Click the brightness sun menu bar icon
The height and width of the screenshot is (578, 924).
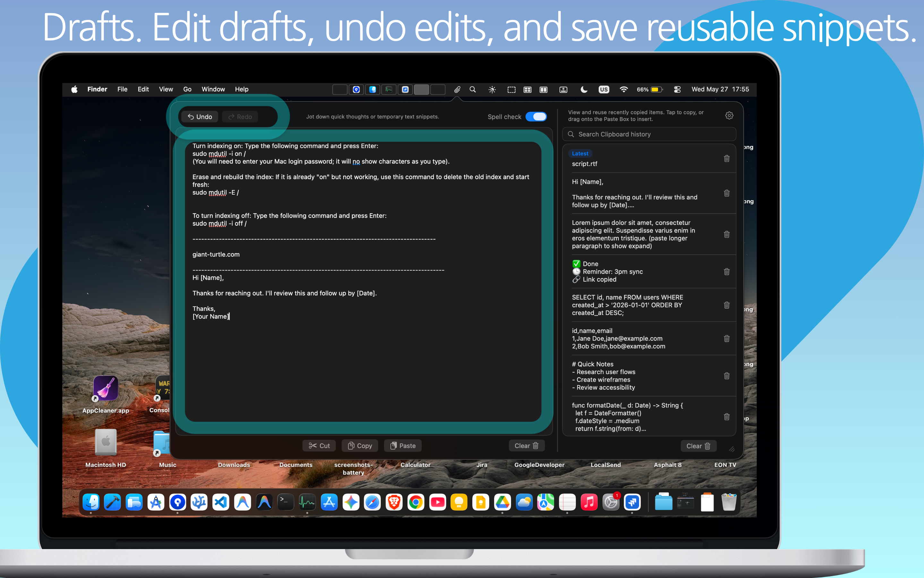click(x=492, y=90)
